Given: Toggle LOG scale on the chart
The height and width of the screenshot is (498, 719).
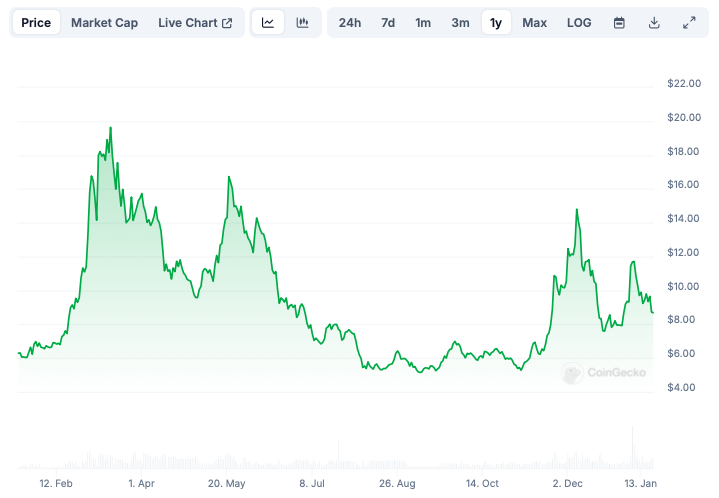Looking at the screenshot, I should click(579, 23).
